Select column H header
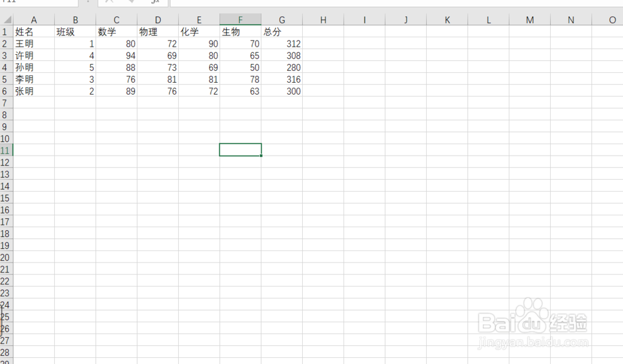 323,19
